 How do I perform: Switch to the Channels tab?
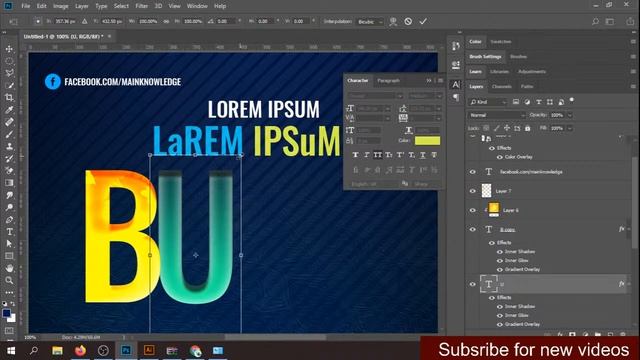[502, 87]
